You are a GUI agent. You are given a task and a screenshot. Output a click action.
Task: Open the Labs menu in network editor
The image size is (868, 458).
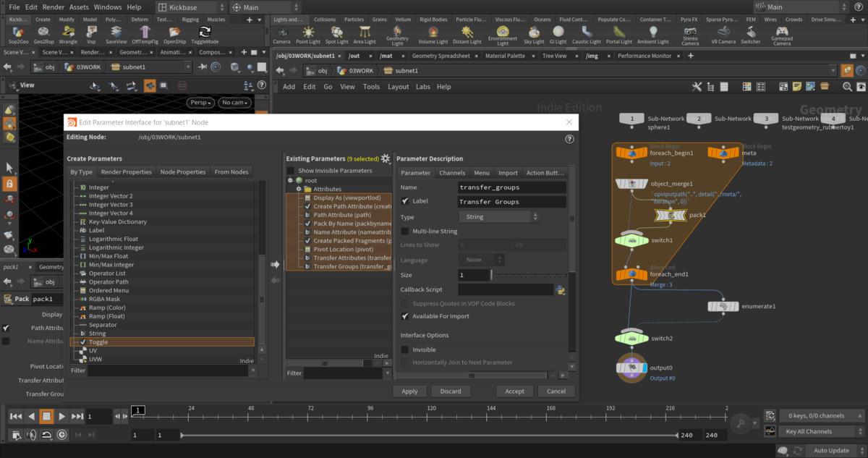click(423, 87)
